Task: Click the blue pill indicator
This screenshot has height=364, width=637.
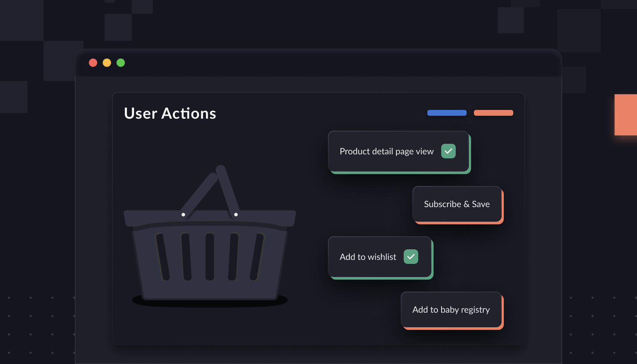Action: (x=447, y=113)
